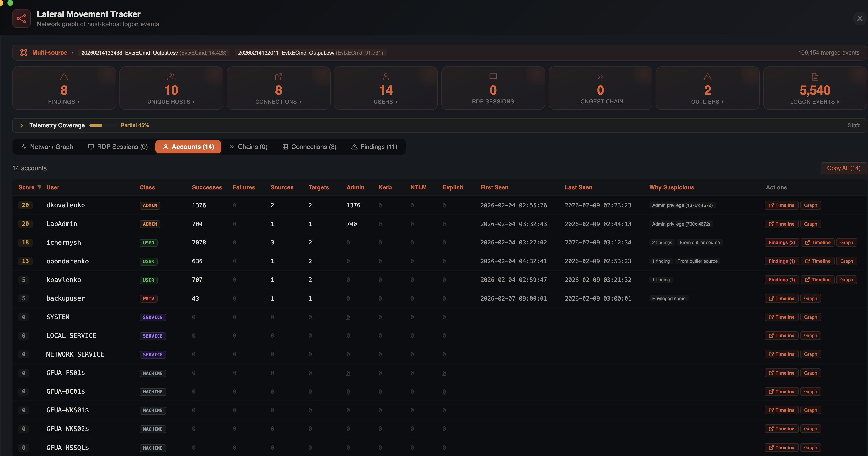
Task: Click the '3 info' telemetry label
Action: (x=854, y=125)
